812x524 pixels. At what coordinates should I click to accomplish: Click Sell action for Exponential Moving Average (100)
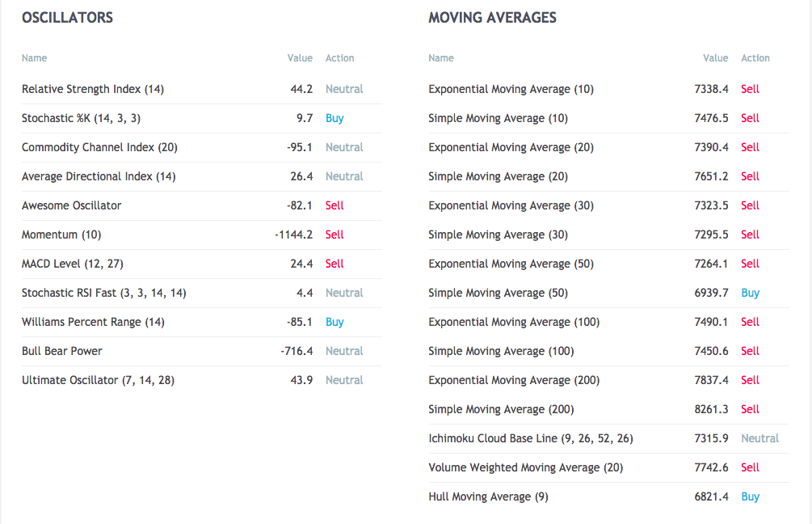click(x=751, y=322)
